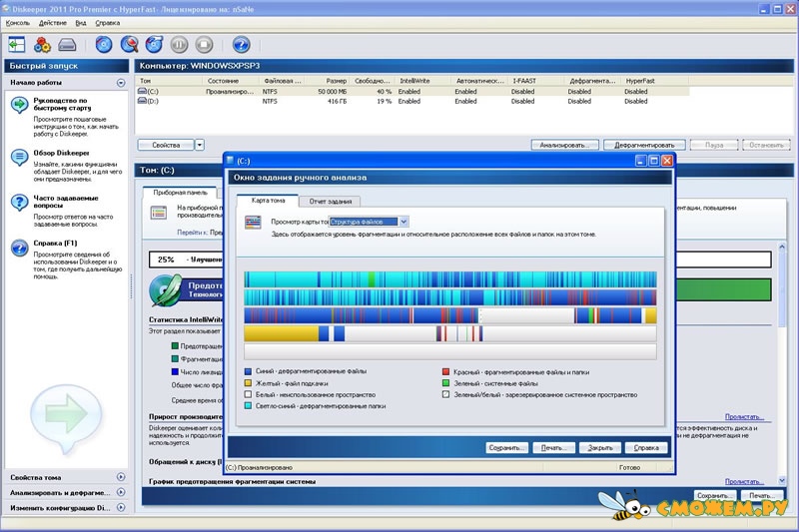Click the Анализировать button
Viewport: 799px width, 532px height.
click(564, 145)
